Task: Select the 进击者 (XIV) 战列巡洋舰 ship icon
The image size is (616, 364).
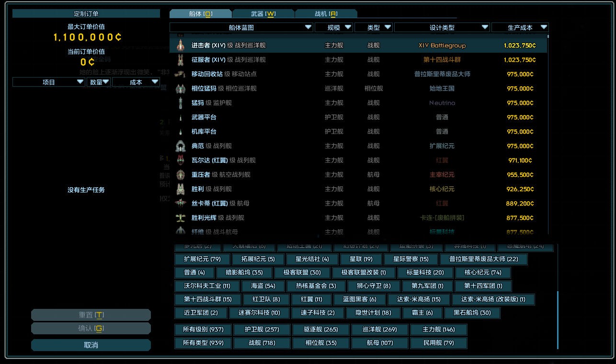Action: tap(180, 46)
